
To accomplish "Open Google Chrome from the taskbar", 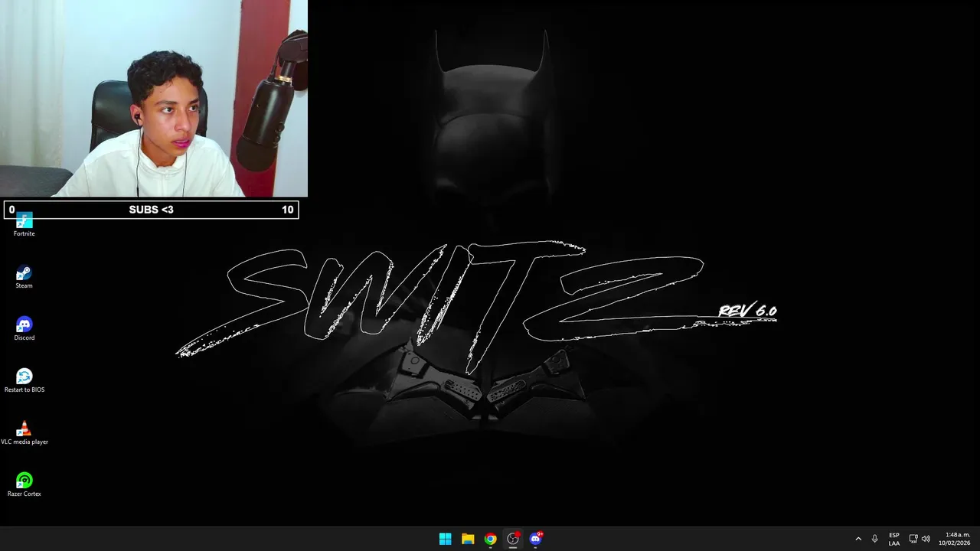I will point(490,539).
